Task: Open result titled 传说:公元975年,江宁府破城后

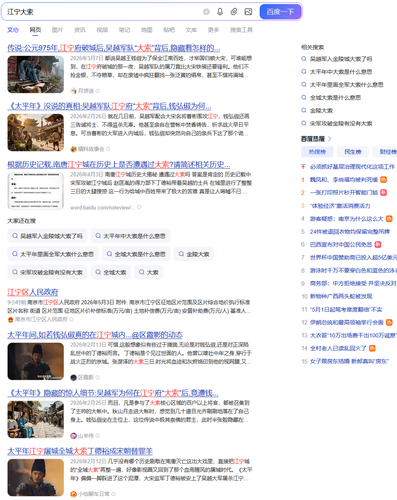Action: click(114, 48)
